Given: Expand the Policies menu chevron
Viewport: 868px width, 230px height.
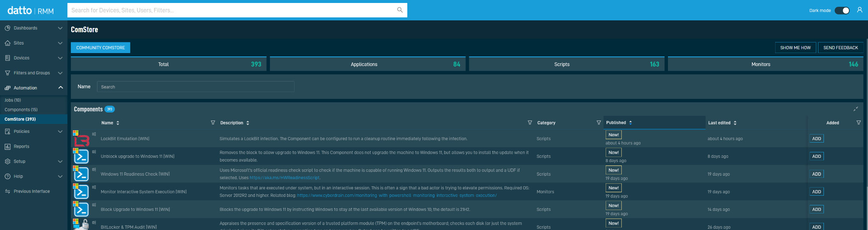Looking at the screenshot, I should coord(60,132).
